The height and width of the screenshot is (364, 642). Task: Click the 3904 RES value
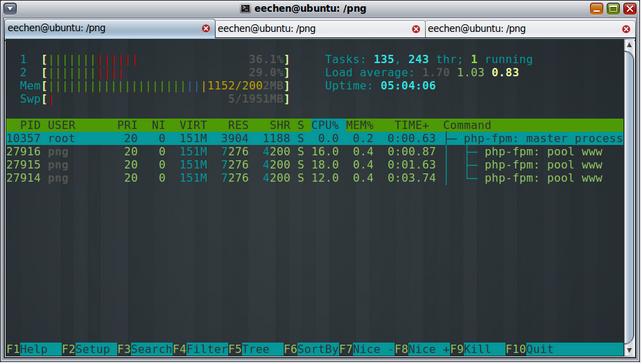coord(235,138)
